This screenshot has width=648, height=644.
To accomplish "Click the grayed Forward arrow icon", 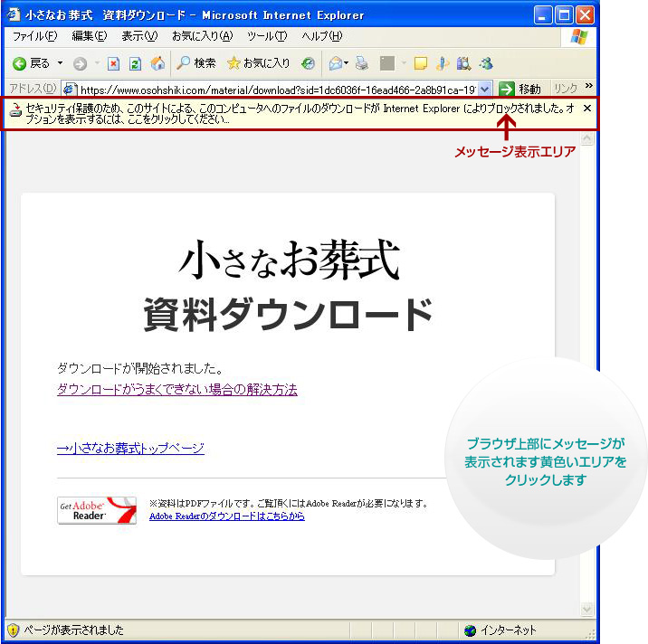I will [x=80, y=63].
